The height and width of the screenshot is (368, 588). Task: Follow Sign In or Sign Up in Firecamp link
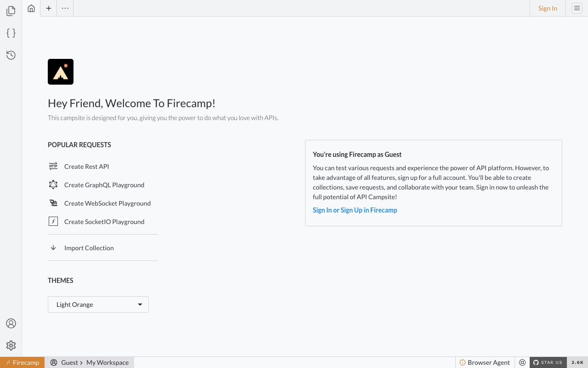pyautogui.click(x=355, y=210)
